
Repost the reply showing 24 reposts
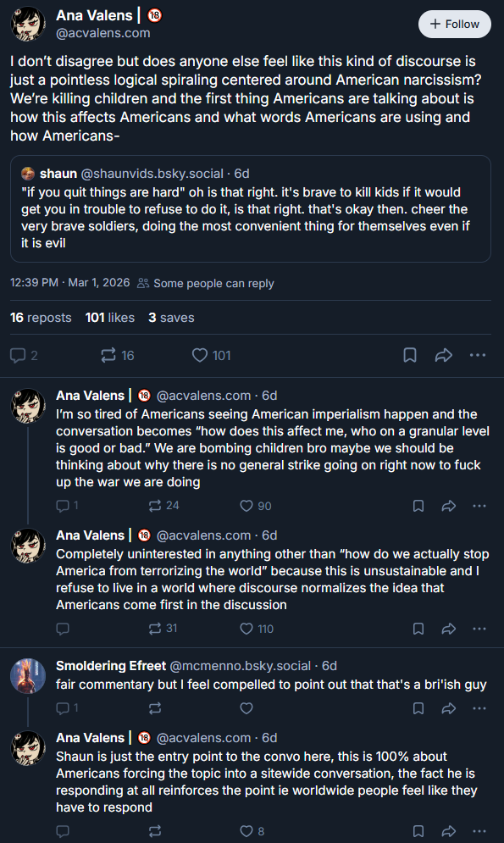[x=163, y=506]
